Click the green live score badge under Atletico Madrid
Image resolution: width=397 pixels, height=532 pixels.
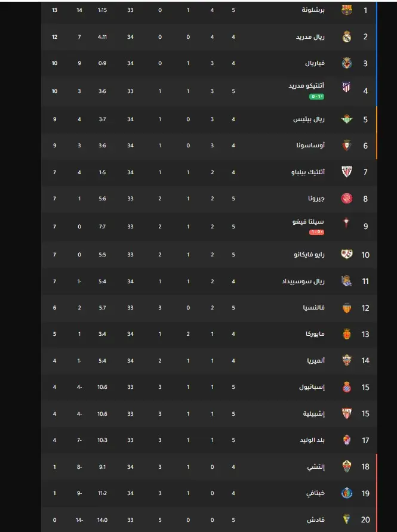316,97
